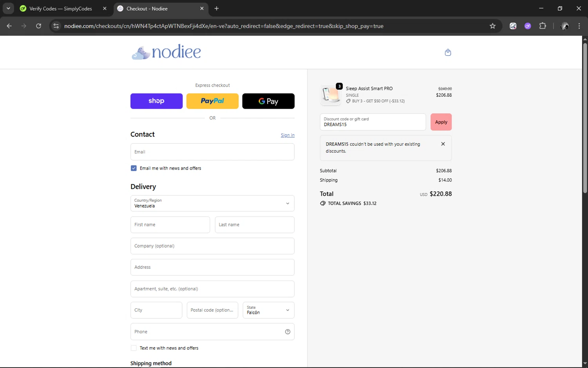Close the Verify Codes — SimplyCodes tab
This screenshot has height=368, width=588.
point(105,8)
